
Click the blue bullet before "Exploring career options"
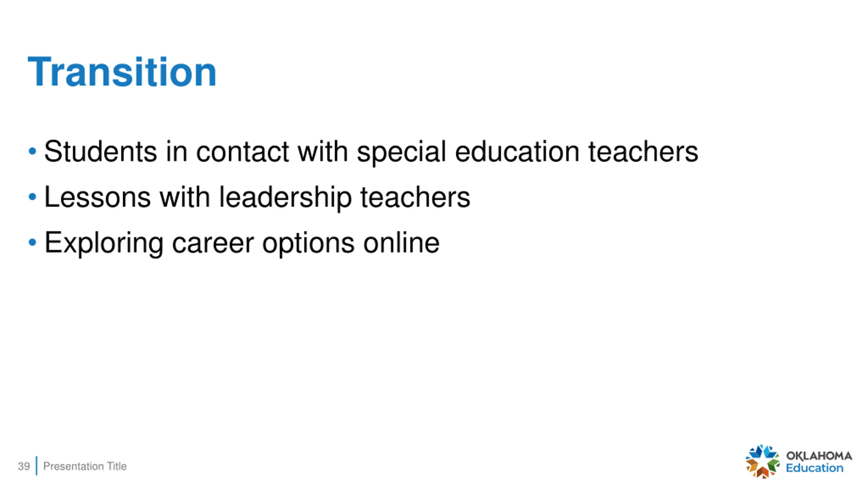click(x=32, y=242)
